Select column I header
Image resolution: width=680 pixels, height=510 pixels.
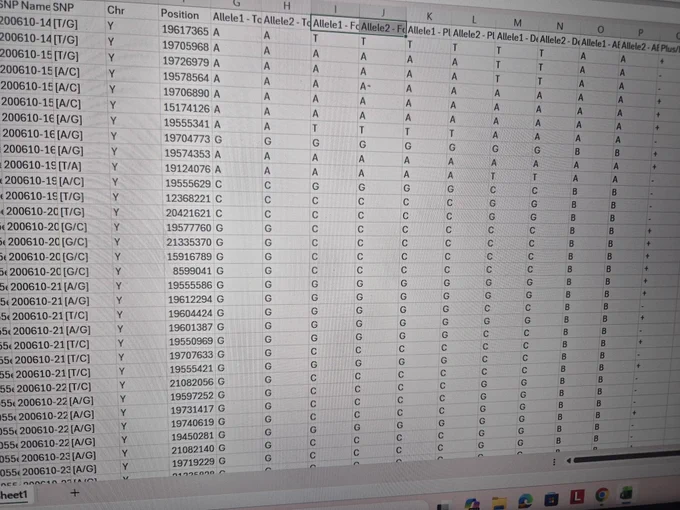coord(335,9)
